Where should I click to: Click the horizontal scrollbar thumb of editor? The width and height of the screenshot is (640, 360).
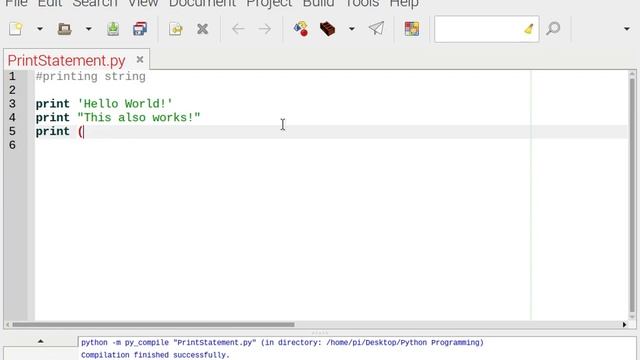[x=153, y=325]
